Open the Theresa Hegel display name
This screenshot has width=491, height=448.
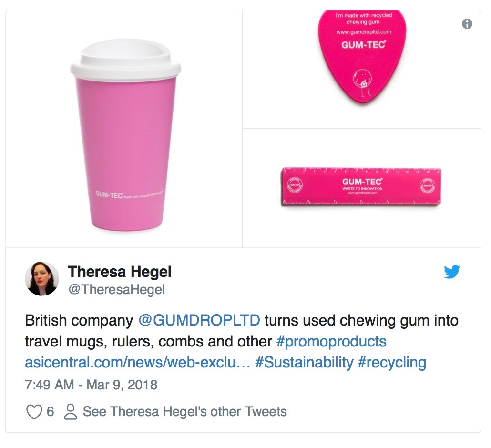point(120,272)
